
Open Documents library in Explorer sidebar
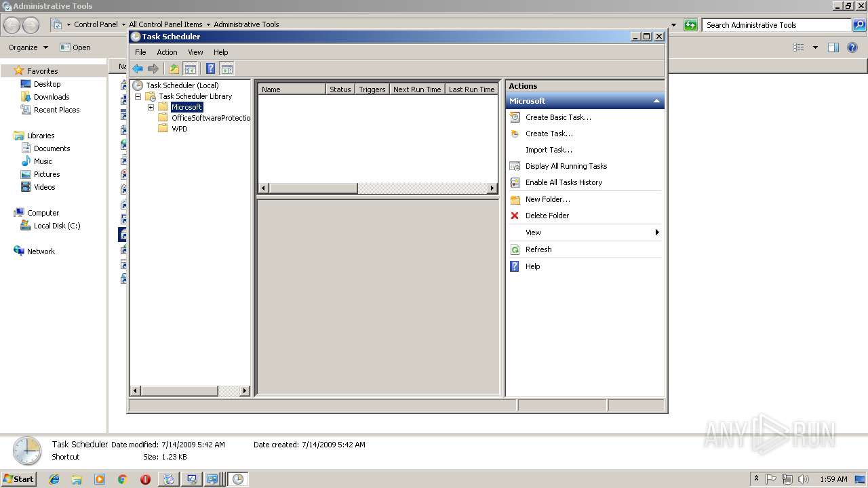tap(52, 148)
